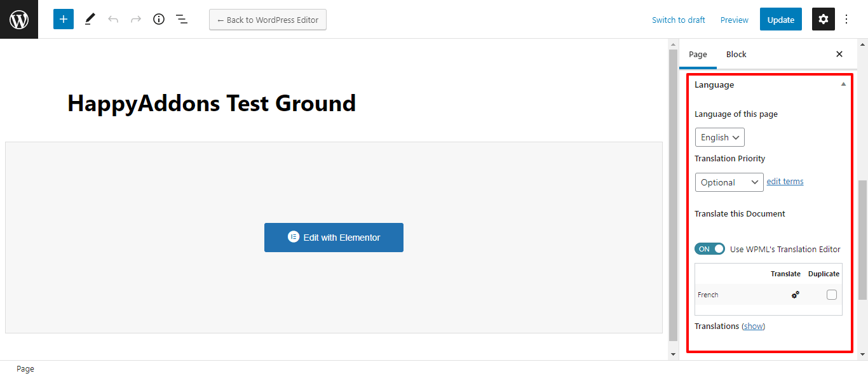868x376 pixels.
Task: Collapse the Language panel arrow
Action: point(843,84)
